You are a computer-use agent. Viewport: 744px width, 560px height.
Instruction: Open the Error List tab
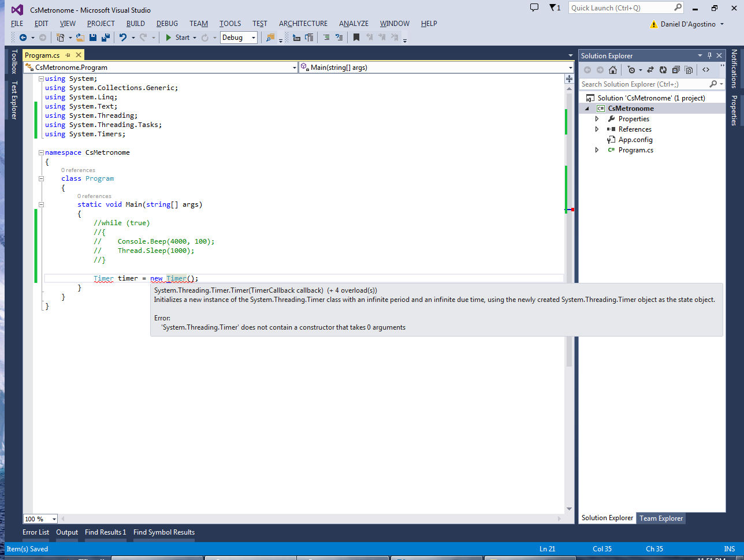pos(36,532)
